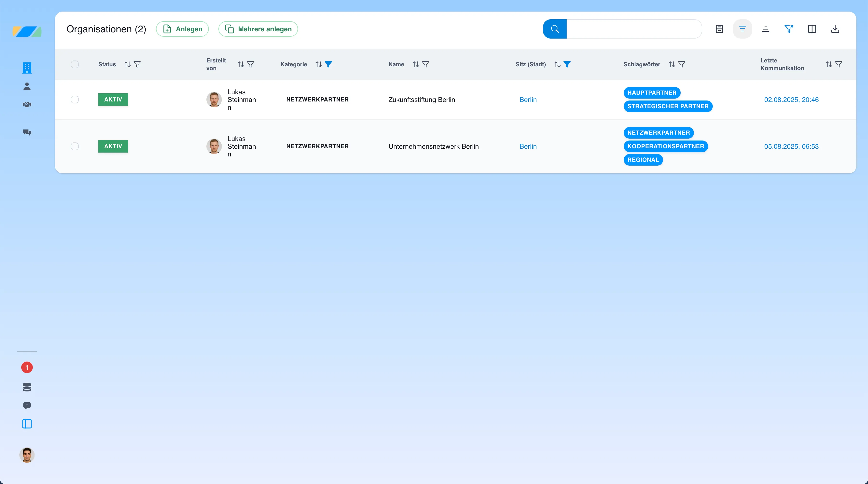The height and width of the screenshot is (484, 868).
Task: Open the Name column filter funnel
Action: coord(426,64)
